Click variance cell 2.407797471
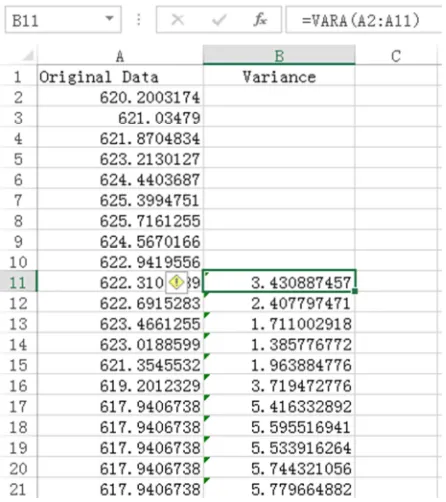This screenshot has height=502, width=446. click(x=279, y=303)
